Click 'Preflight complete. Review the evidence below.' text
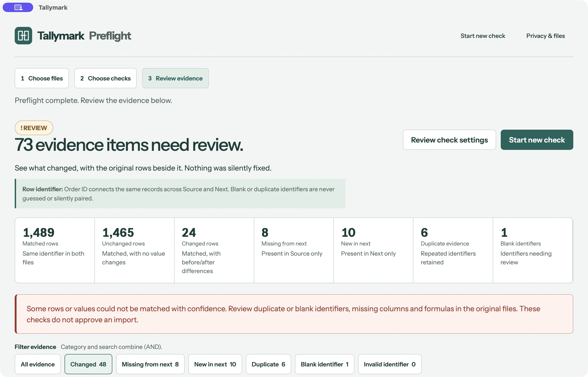The height and width of the screenshot is (377, 588). tap(93, 100)
